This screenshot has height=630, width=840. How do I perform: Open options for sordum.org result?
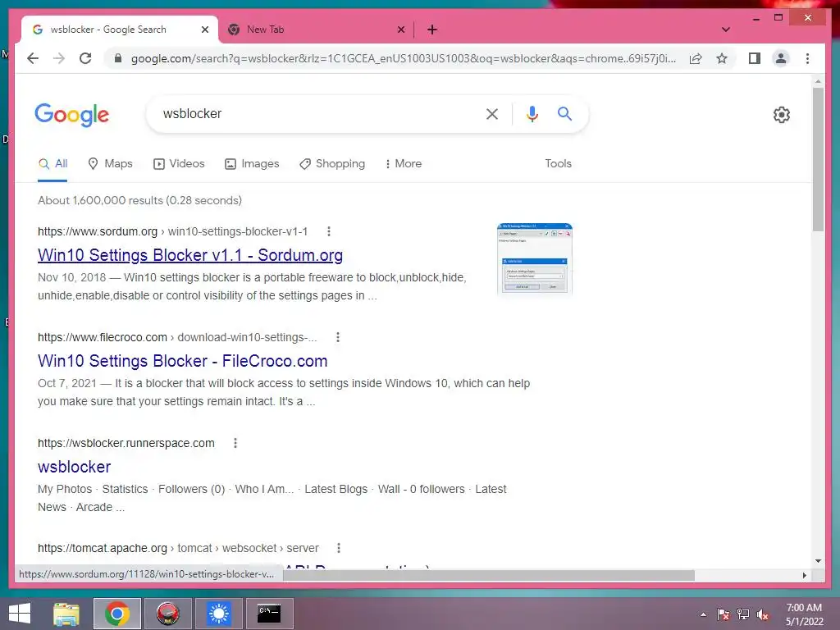coord(328,231)
